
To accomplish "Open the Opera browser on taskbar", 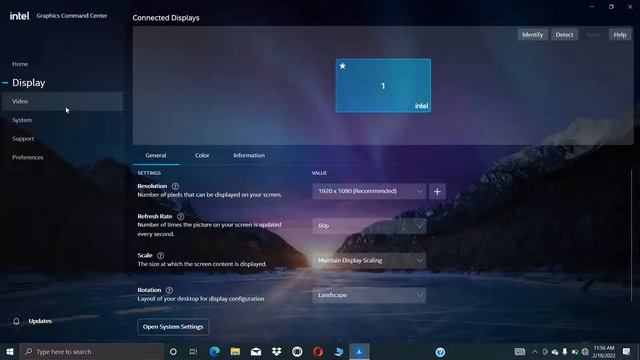I will [318, 351].
